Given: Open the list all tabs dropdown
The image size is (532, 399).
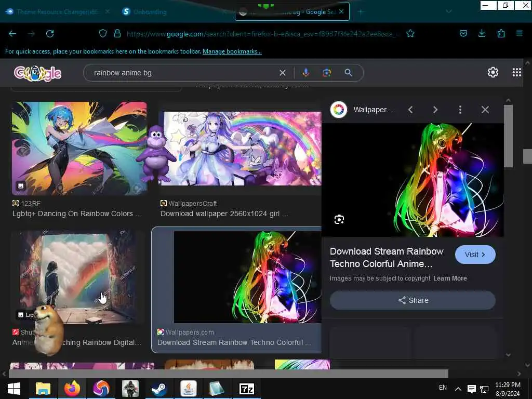Looking at the screenshot, I should (x=448, y=11).
